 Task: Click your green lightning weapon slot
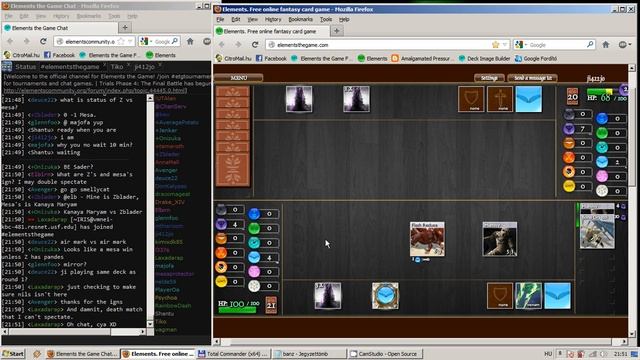point(529,296)
